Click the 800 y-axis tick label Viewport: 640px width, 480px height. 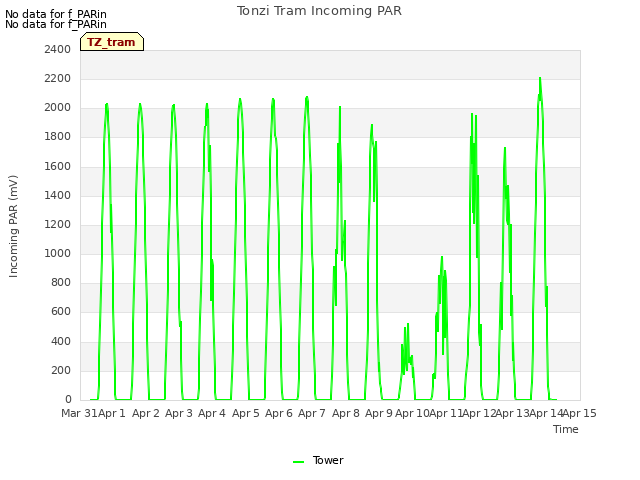61,282
